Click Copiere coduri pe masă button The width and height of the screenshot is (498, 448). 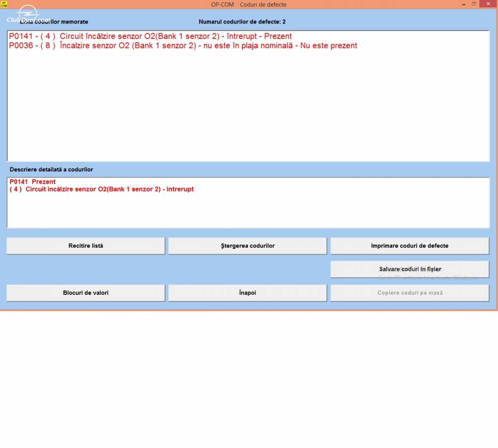click(x=410, y=293)
